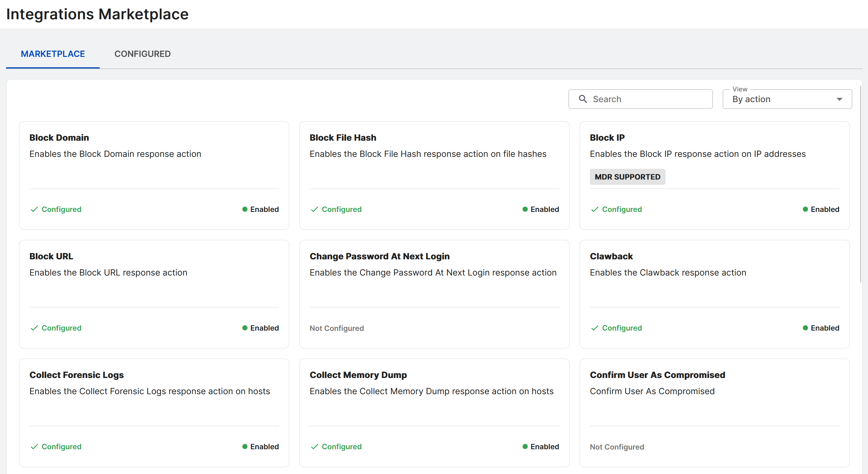Click Enabled text on Block File Hash card
868x474 pixels.
[545, 209]
